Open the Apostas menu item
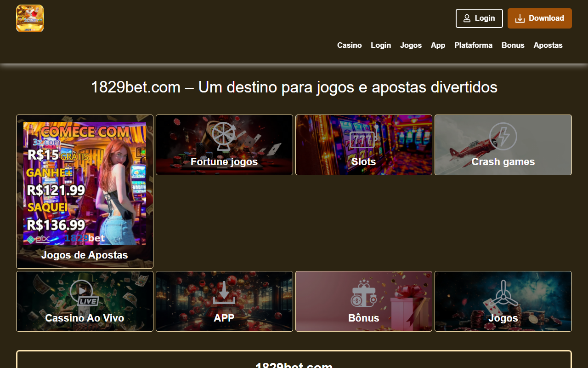This screenshot has width=588, height=368. (x=548, y=45)
